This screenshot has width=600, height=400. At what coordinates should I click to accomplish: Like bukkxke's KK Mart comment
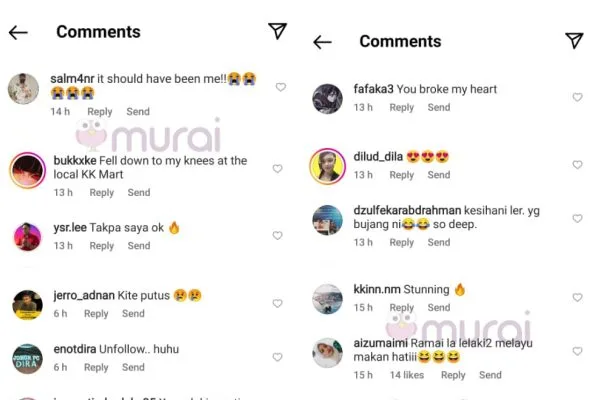click(281, 168)
